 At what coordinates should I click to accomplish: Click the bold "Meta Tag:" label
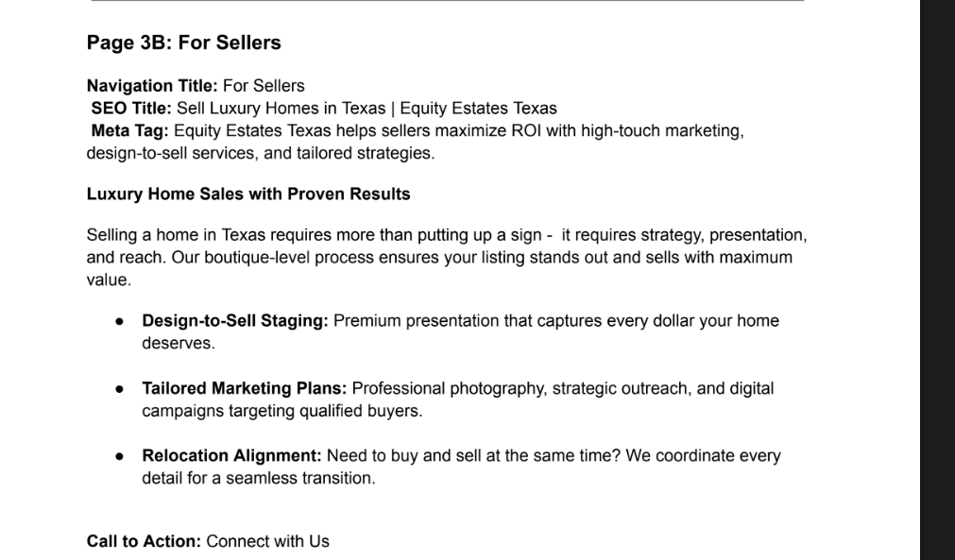(129, 131)
